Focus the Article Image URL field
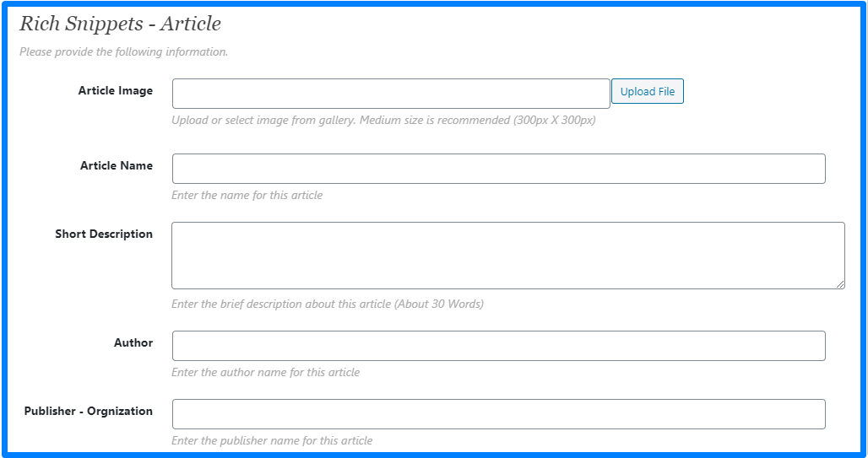Screen dimensions: 868x458 [x=390, y=94]
